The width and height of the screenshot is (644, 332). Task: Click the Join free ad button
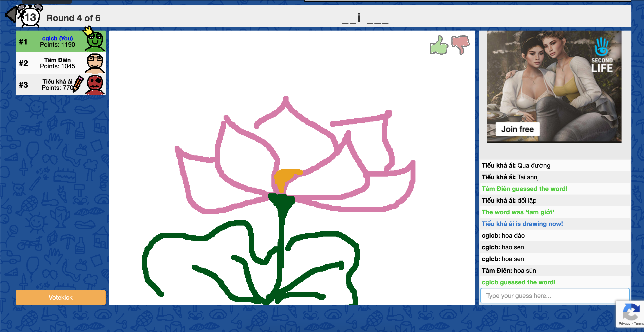click(x=517, y=129)
